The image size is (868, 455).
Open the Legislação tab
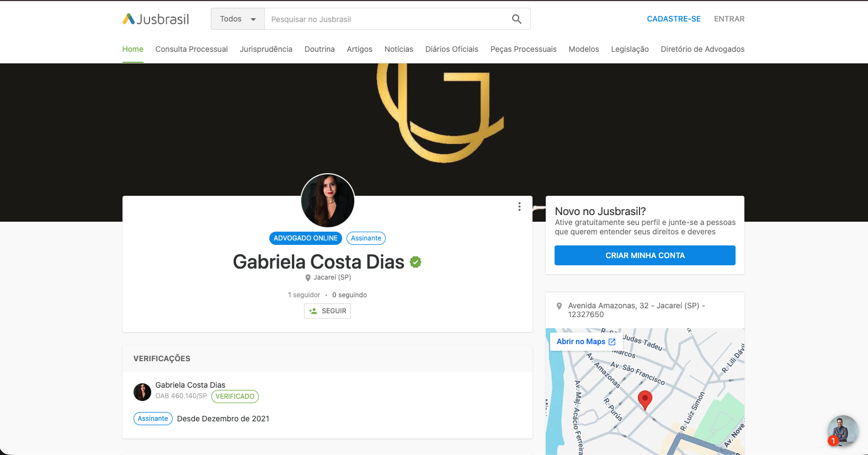click(x=630, y=49)
